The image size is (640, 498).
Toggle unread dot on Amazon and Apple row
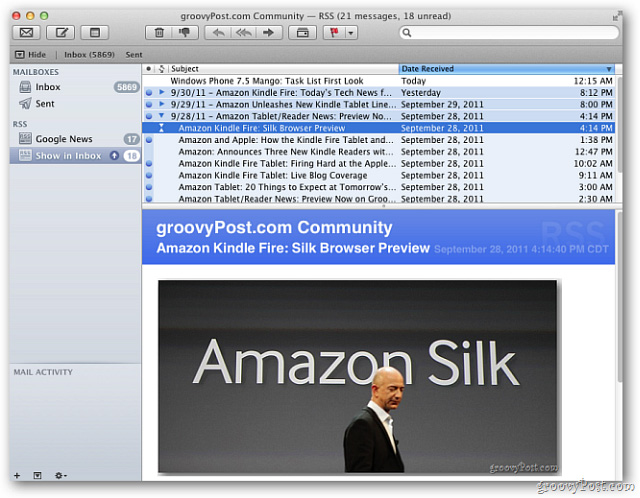(x=149, y=140)
